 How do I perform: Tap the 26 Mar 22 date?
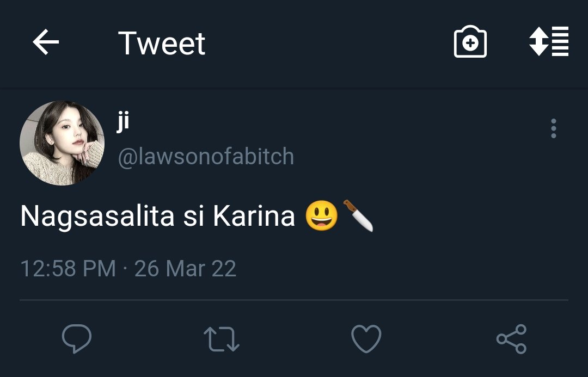[x=185, y=269]
